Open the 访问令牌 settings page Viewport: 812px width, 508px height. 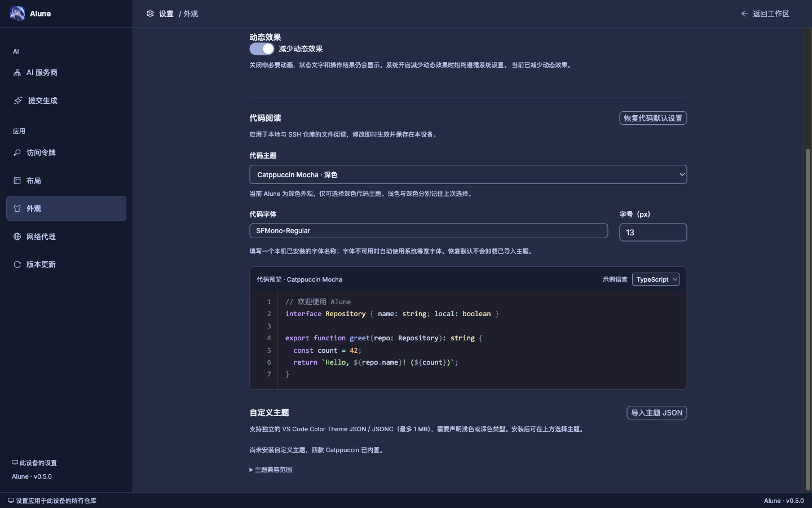coord(66,152)
